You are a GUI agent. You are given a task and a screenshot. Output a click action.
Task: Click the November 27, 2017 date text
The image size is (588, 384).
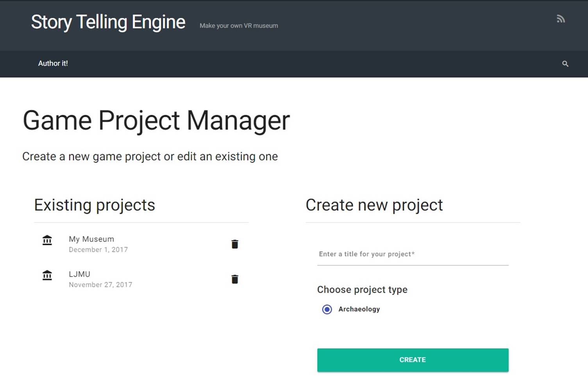pos(100,285)
